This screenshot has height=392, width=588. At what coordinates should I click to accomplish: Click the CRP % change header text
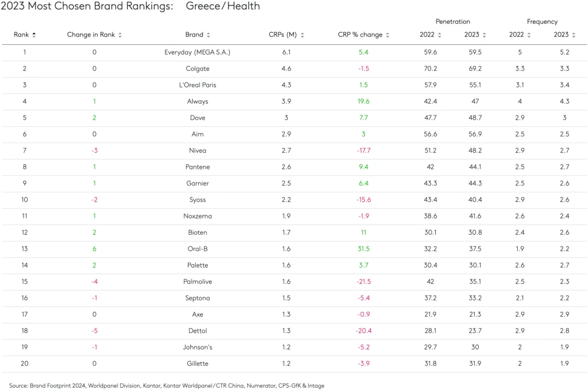[x=360, y=35]
